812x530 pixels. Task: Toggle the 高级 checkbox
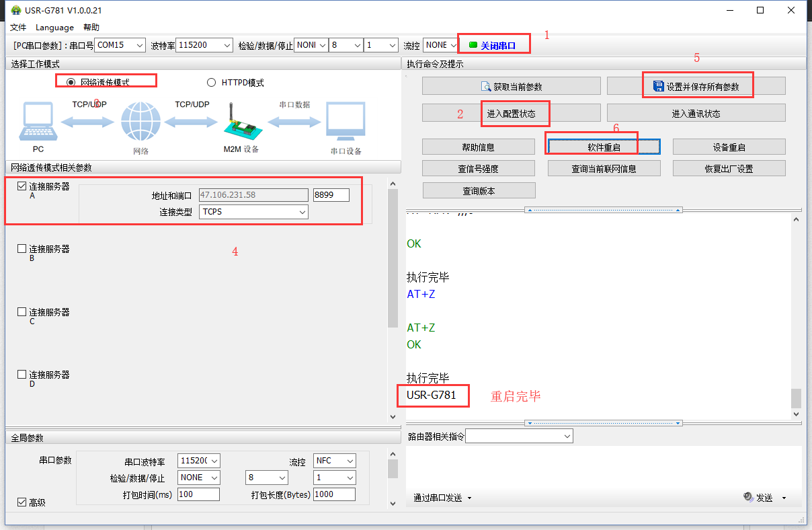pyautogui.click(x=22, y=502)
